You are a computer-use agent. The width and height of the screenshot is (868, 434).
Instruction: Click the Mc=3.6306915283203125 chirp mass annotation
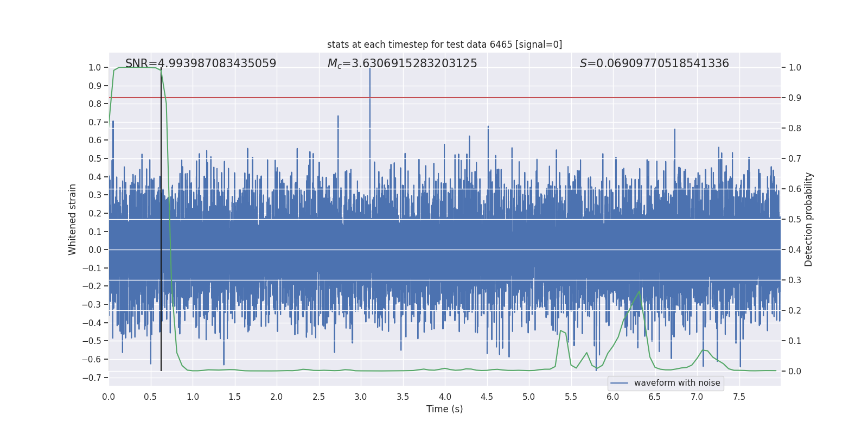pyautogui.click(x=403, y=63)
